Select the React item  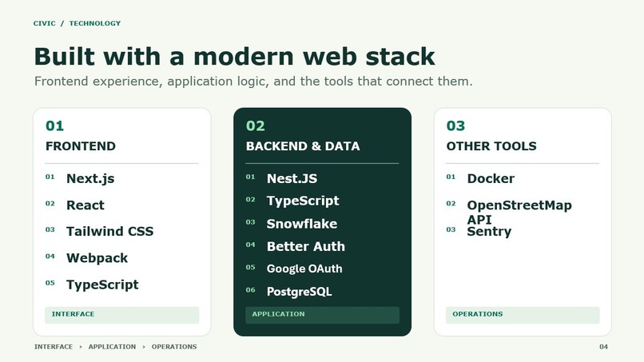(85, 205)
